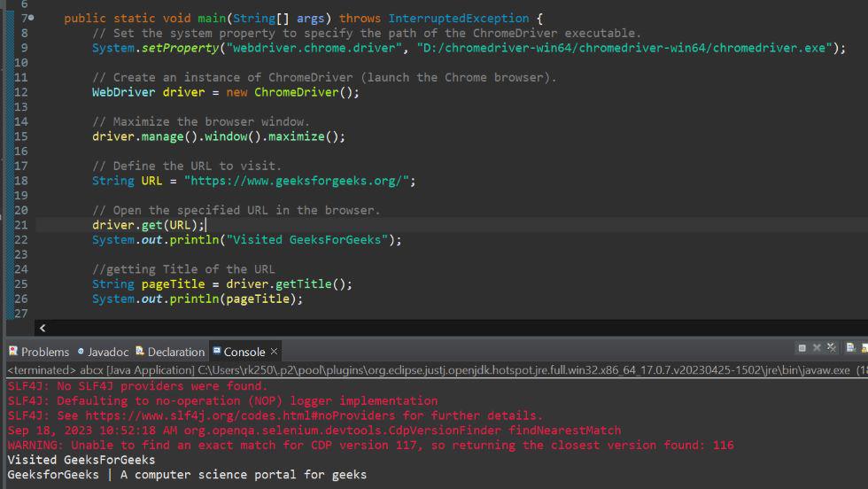Image resolution: width=868 pixels, height=489 pixels.
Task: Click the CdpVersionFinder findNearestMatch console line
Action: pos(314,431)
